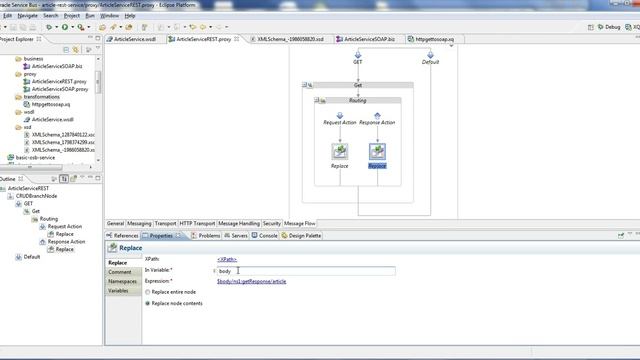640x360 pixels.
Task: Switch to XMLSchema_-1986058820.xsd editor tab
Action: 290,39
